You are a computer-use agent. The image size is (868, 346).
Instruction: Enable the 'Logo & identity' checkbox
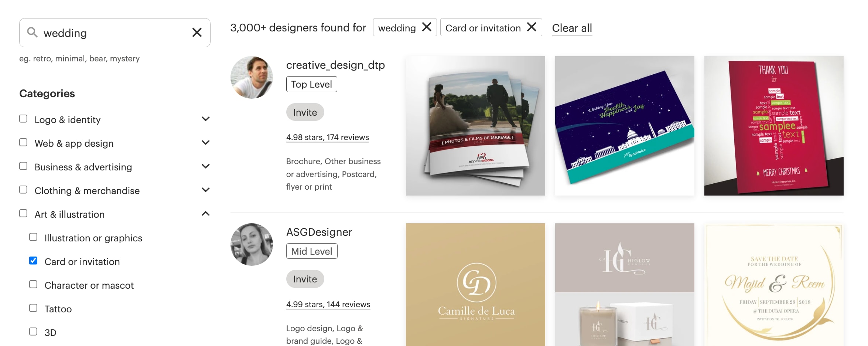pyautogui.click(x=24, y=119)
